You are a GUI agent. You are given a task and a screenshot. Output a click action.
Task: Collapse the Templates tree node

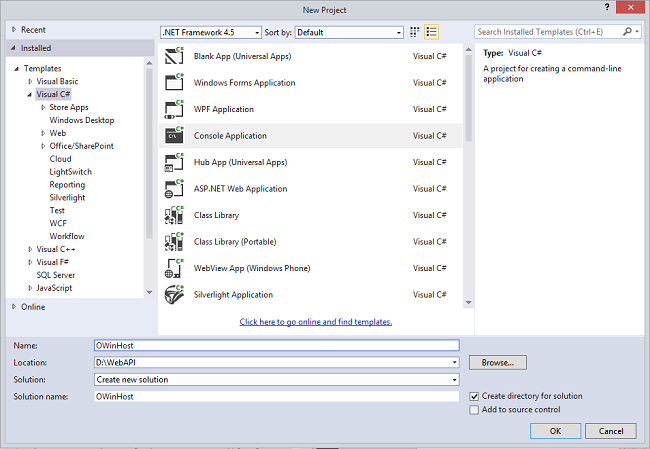[x=17, y=68]
